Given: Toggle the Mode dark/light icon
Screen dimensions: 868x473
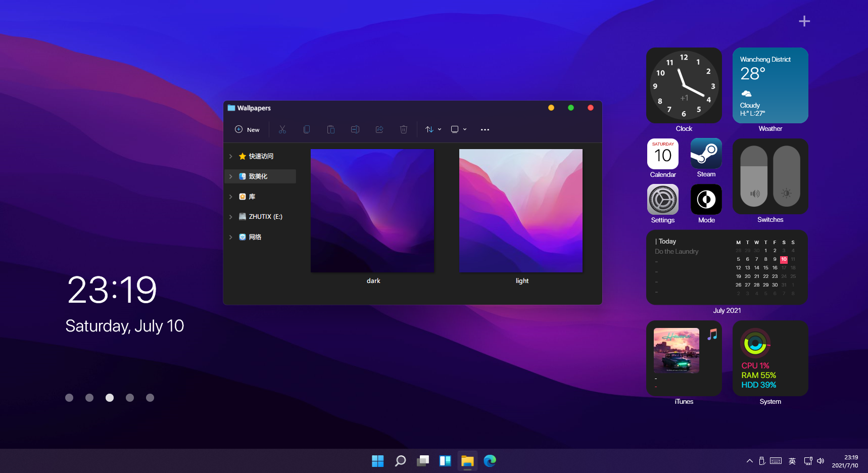Looking at the screenshot, I should coord(706,200).
